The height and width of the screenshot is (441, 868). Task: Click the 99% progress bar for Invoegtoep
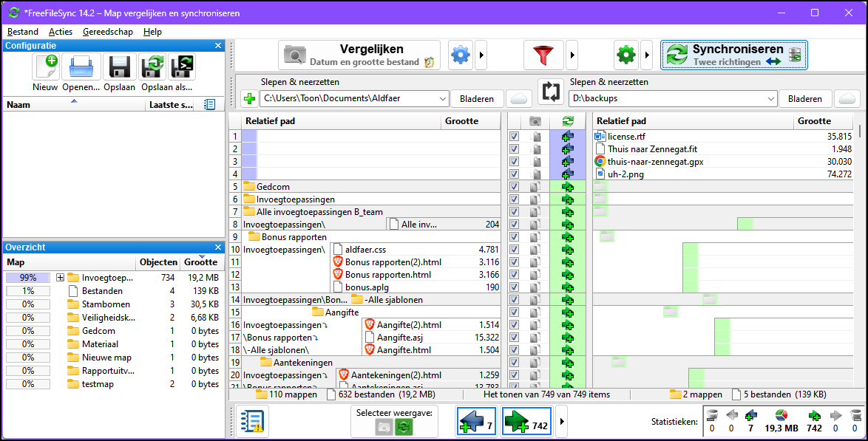click(27, 277)
